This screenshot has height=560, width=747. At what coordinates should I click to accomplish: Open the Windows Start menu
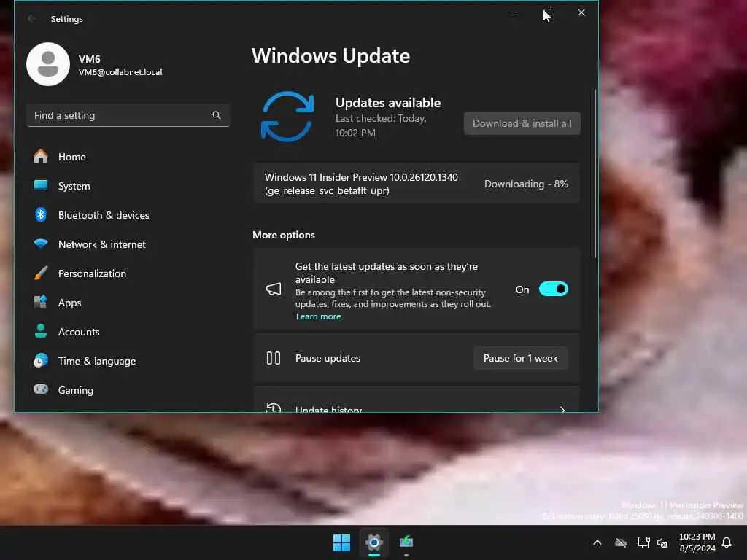(x=341, y=542)
